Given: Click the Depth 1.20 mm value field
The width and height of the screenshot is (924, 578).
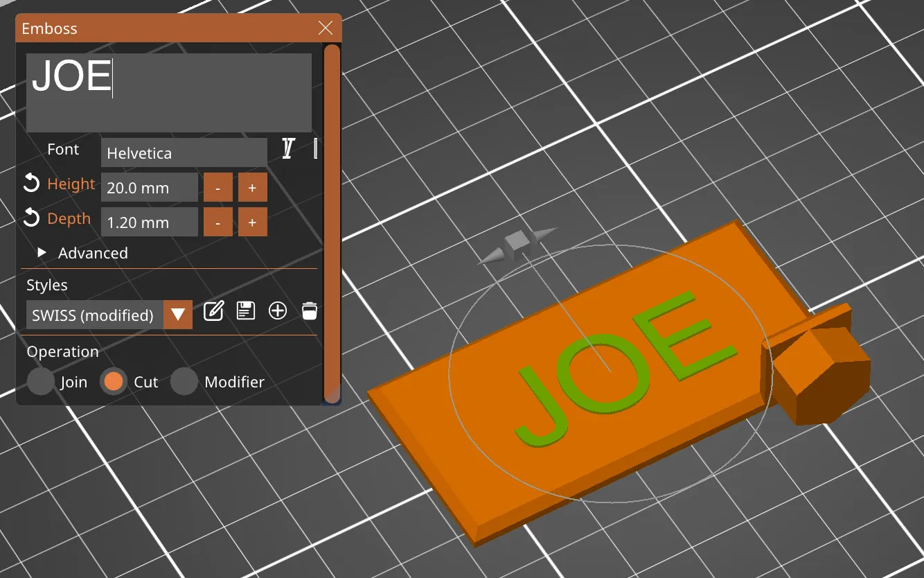Looking at the screenshot, I should click(149, 222).
